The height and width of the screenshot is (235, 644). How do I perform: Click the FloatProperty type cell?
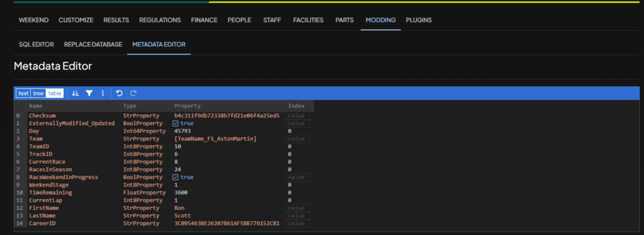click(x=145, y=193)
